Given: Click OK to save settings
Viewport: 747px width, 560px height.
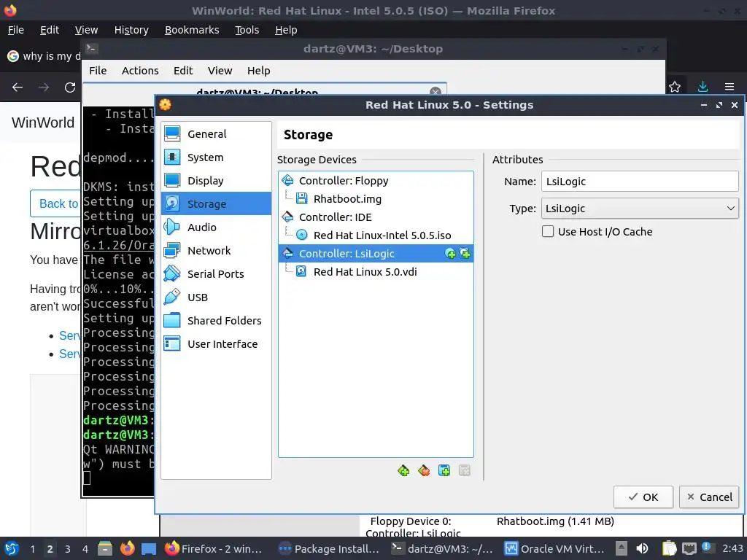Looking at the screenshot, I should [x=643, y=497].
